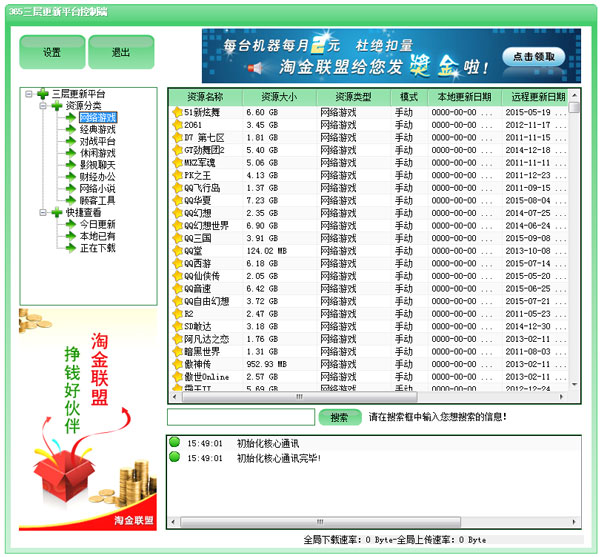
Task: Click green arrow icon beside 对战平台
Action: 70,141
